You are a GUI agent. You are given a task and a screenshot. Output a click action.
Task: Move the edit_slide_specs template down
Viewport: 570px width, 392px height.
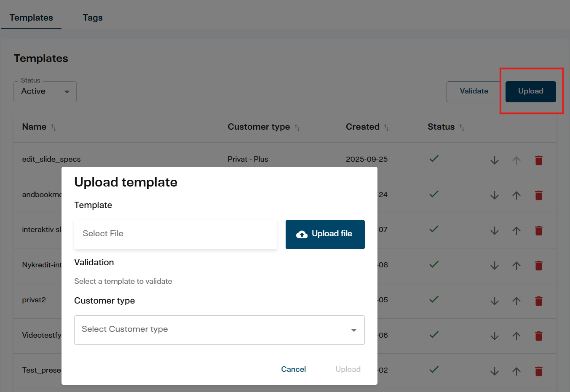coord(495,160)
